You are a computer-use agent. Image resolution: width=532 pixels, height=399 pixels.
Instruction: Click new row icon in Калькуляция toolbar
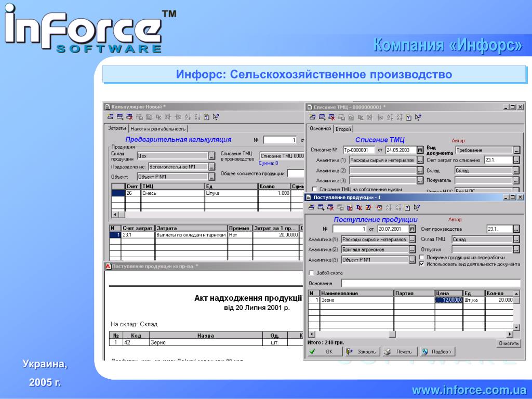(x=110, y=117)
